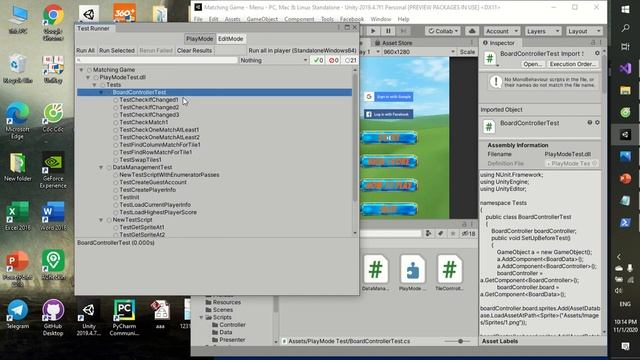This screenshot has height=360, width=640.
Task: Click the Test Runner vertical scrollbar
Action: pyautogui.click(x=355, y=137)
